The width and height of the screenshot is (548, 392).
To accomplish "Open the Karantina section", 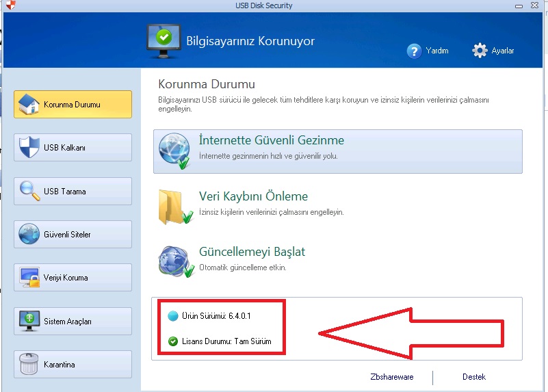I will 73,365.
